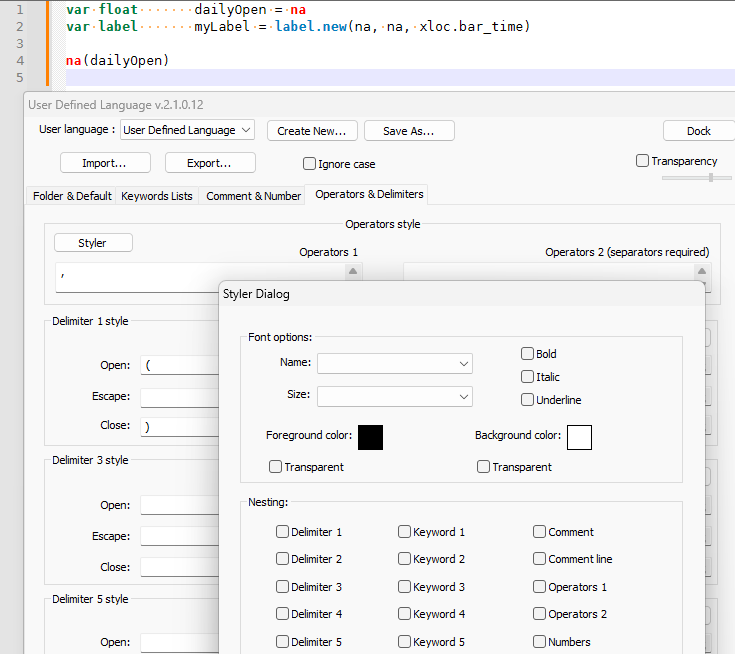The height and width of the screenshot is (654, 735).
Task: Check Operators 1 nesting option
Action: click(540, 586)
